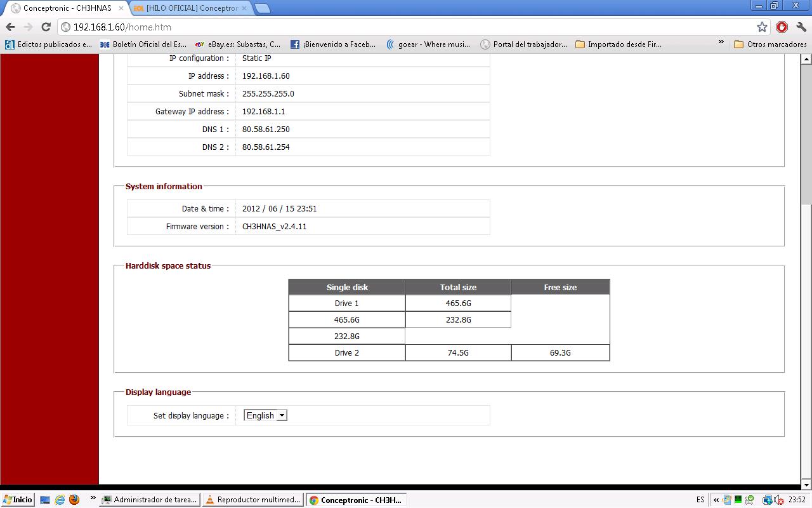The width and height of the screenshot is (812, 508).
Task: Click the DNS 2 value 80.58.61.254
Action: [x=266, y=147]
